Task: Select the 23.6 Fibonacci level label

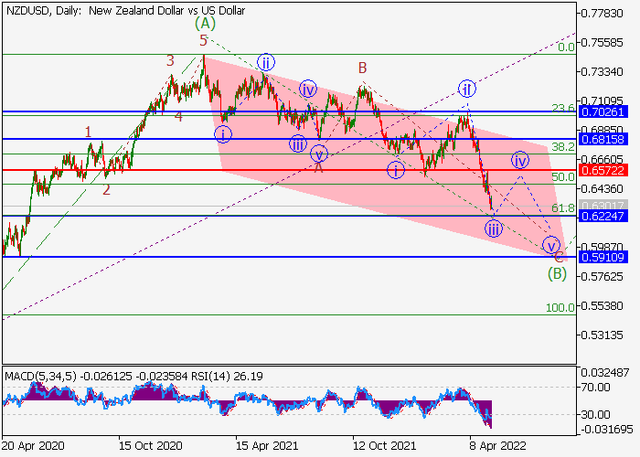Action: tap(564, 108)
